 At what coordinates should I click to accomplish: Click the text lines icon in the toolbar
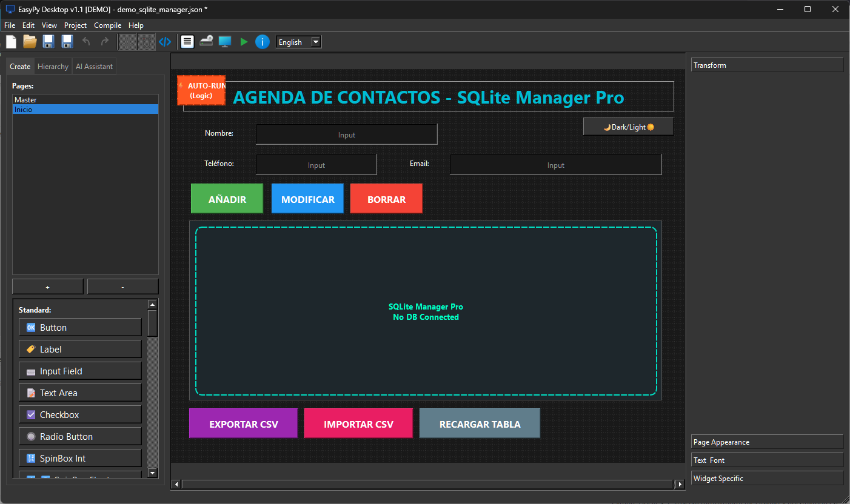[187, 42]
